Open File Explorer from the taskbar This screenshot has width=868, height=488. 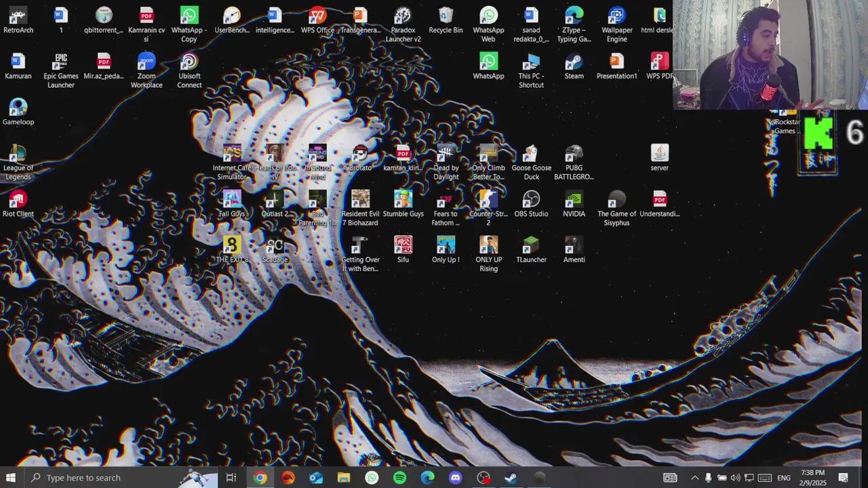(344, 478)
